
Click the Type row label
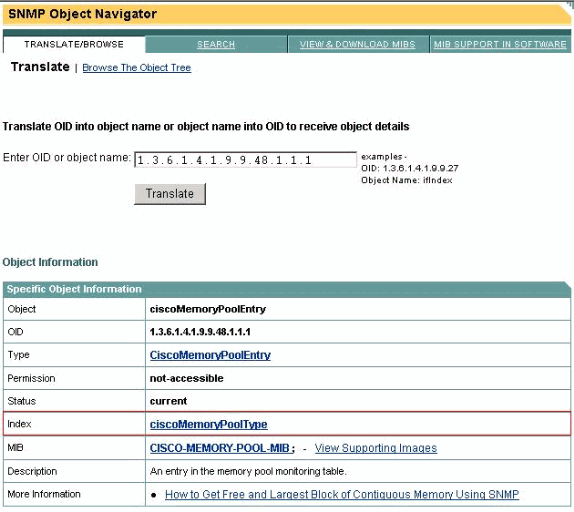point(18,355)
